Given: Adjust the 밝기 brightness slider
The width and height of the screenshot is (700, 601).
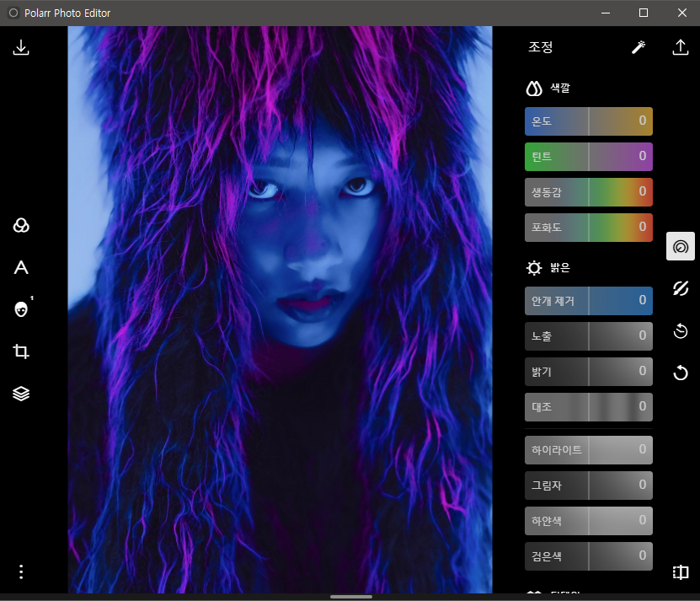Looking at the screenshot, I should [x=589, y=372].
